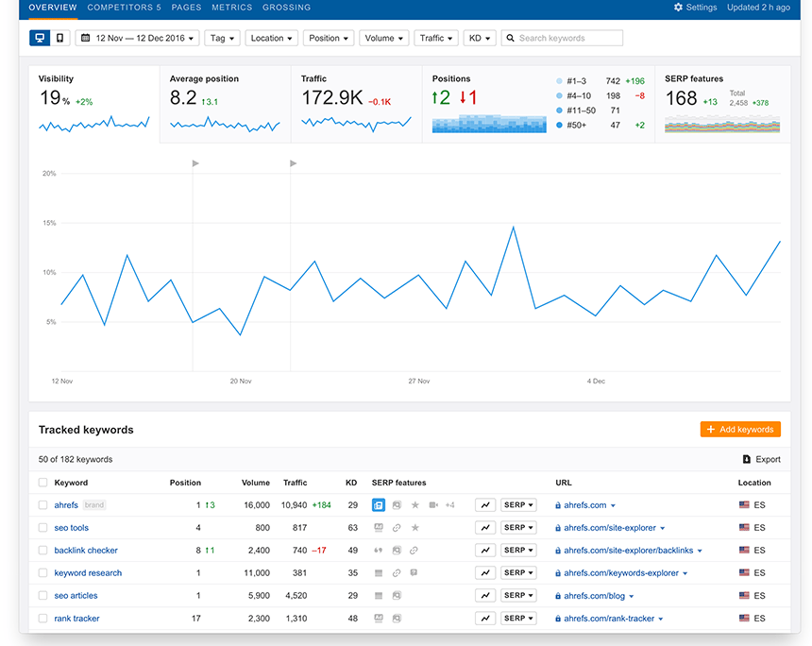Switch to Grossing tab
This screenshot has height=646, width=812.
[286, 8]
